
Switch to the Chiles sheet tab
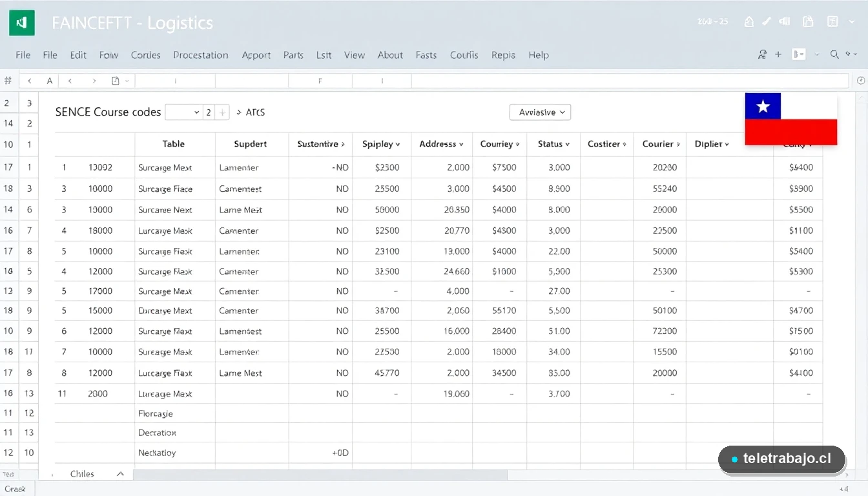pos(82,473)
